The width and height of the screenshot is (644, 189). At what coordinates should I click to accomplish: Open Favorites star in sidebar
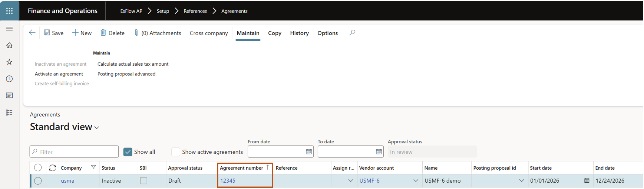[9, 62]
